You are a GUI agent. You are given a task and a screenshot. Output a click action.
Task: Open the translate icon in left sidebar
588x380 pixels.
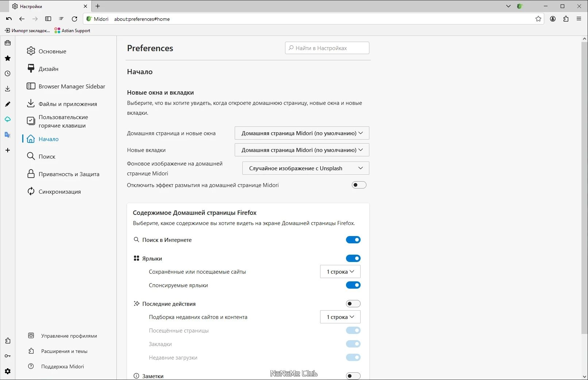[x=8, y=135]
